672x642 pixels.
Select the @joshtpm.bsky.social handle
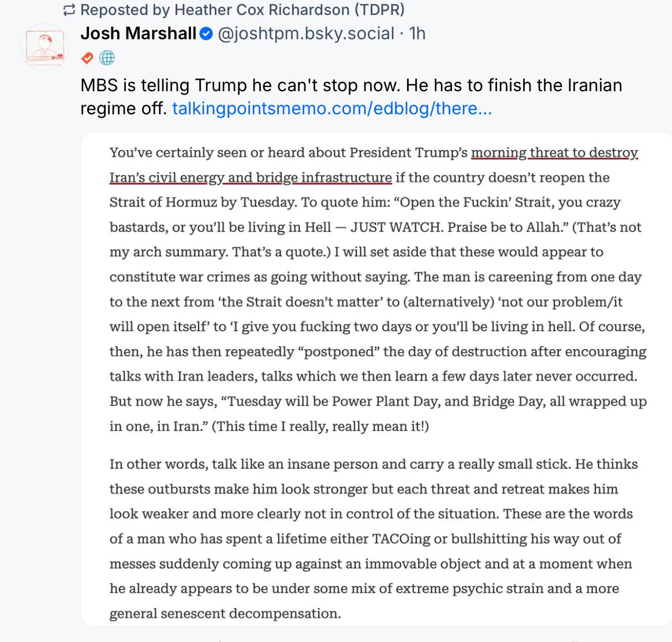point(305,33)
